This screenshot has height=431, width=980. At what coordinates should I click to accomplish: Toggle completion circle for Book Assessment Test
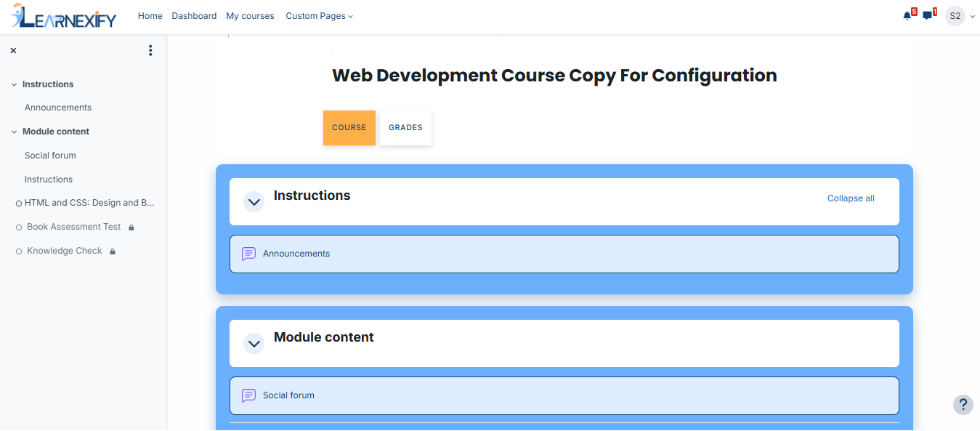[19, 228]
